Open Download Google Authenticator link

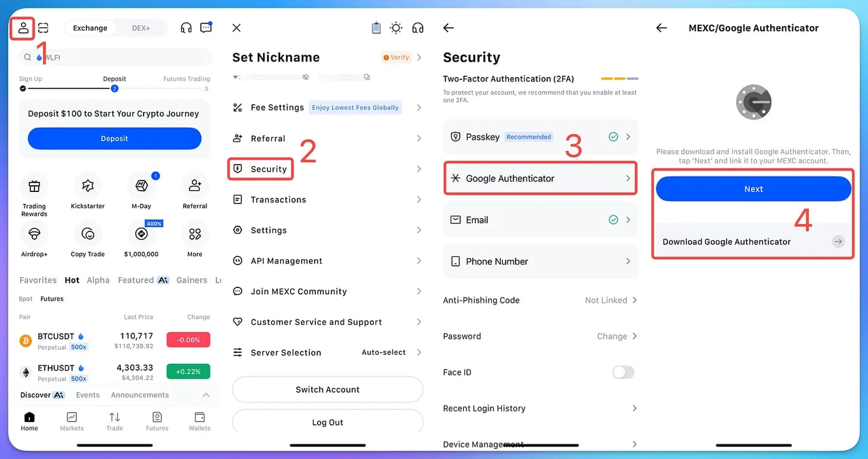[754, 242]
